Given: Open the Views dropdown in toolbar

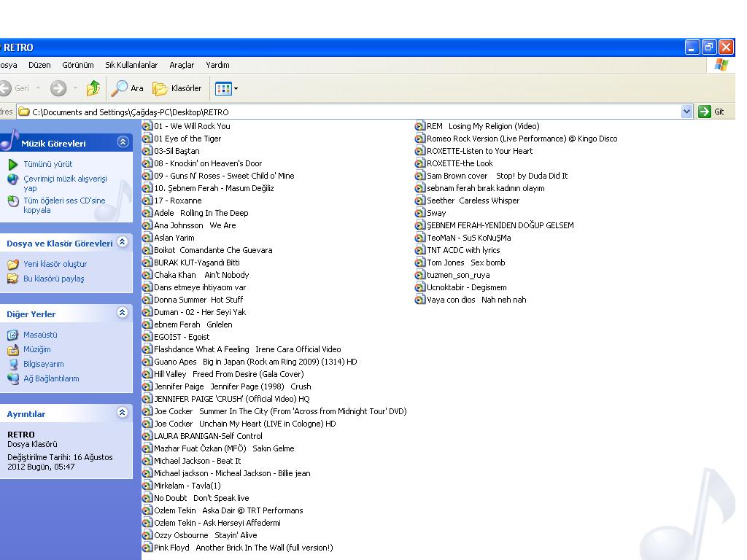Looking at the screenshot, I should (226, 88).
